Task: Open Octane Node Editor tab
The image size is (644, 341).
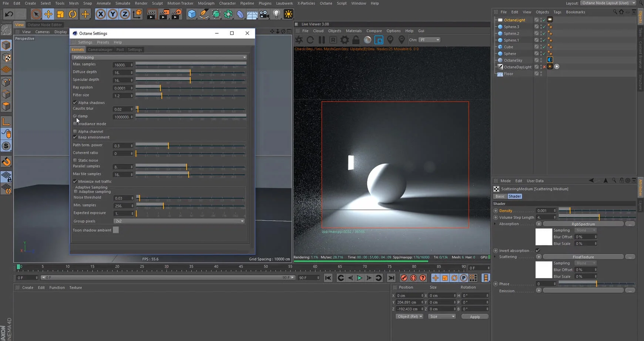Action: (44, 25)
